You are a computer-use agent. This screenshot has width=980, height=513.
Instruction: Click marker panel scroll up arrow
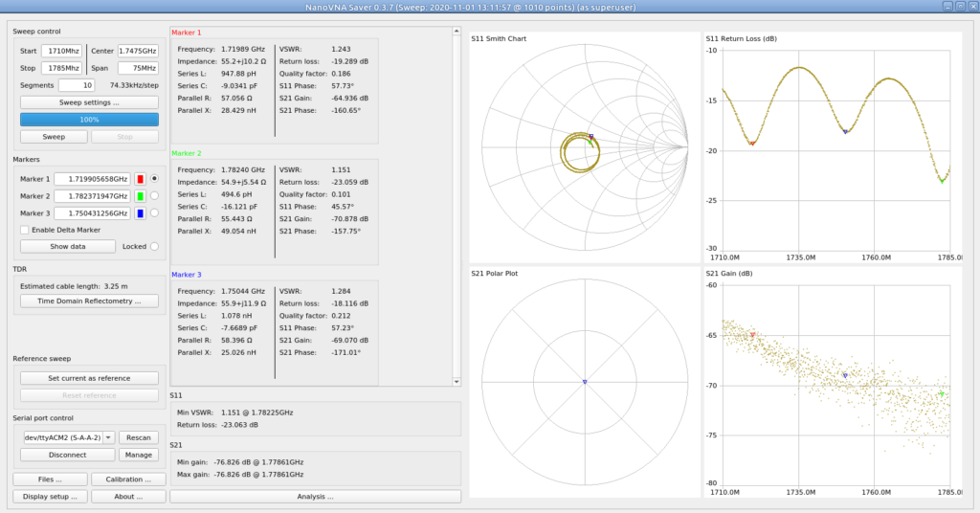457,32
